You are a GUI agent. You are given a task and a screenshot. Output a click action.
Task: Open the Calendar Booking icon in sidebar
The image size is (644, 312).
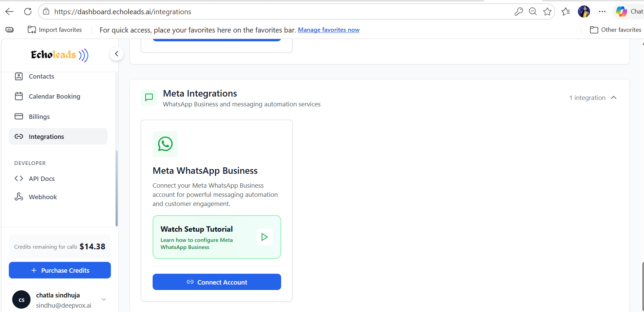pos(19,96)
